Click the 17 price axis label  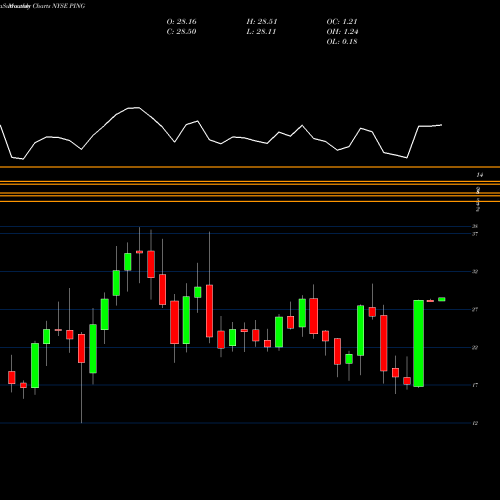click(475, 385)
